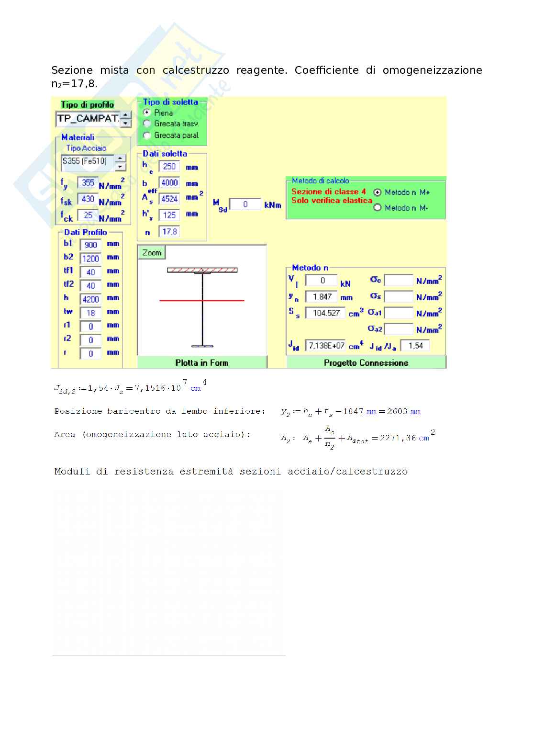
Task: Click the Jid moment of inertia field
Action: point(326,346)
